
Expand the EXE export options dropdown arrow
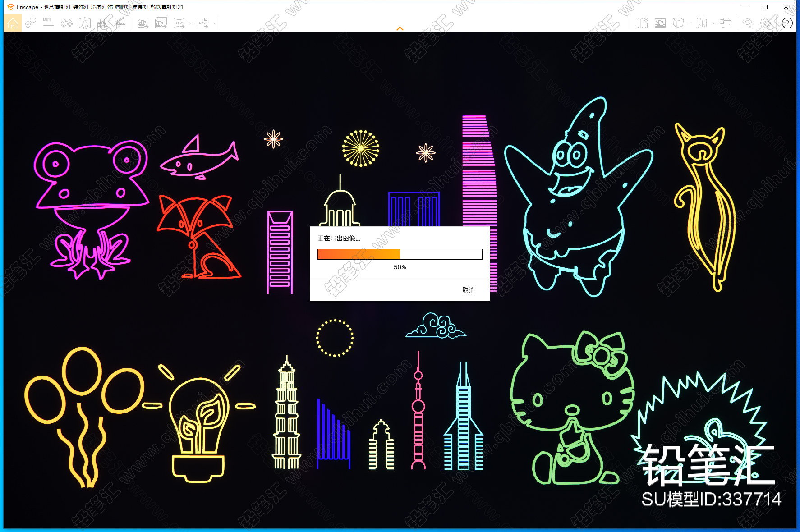point(215,23)
